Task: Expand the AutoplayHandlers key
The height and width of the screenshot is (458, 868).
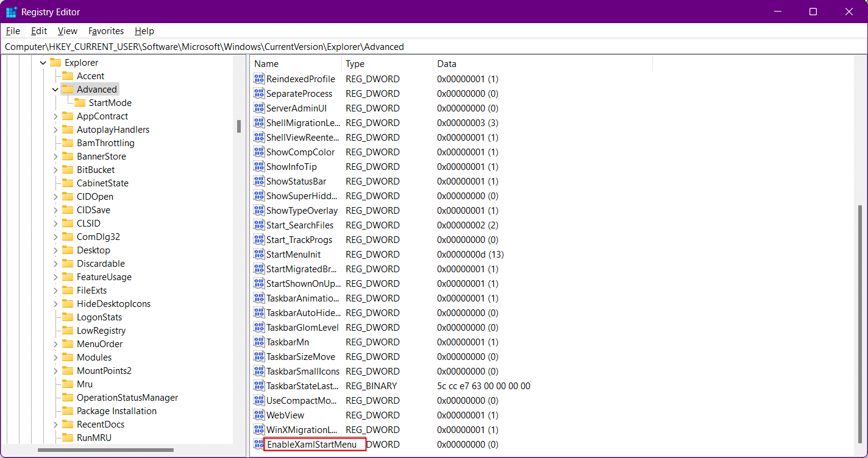Action: click(x=55, y=130)
